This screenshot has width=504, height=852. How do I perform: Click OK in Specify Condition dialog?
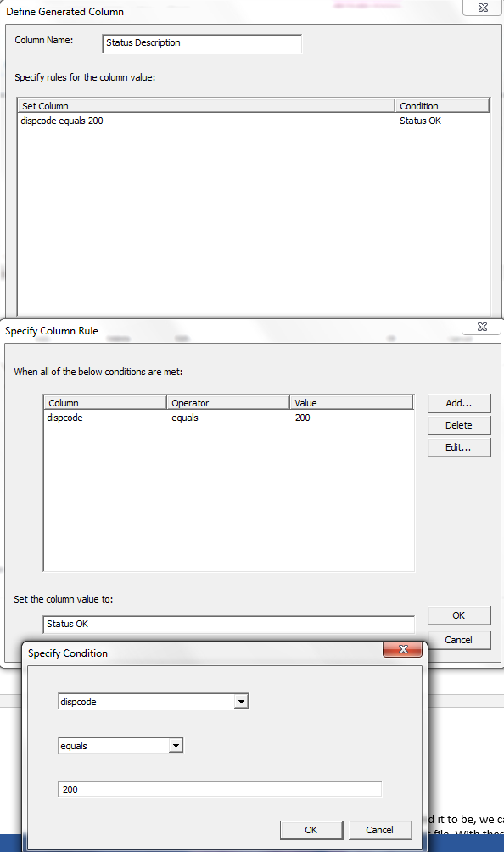point(311,830)
